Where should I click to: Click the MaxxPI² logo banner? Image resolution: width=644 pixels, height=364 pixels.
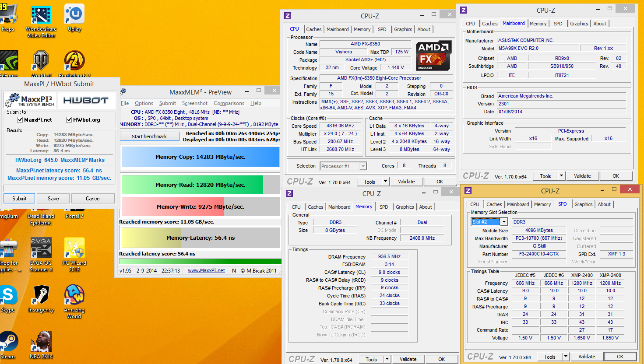[x=29, y=100]
